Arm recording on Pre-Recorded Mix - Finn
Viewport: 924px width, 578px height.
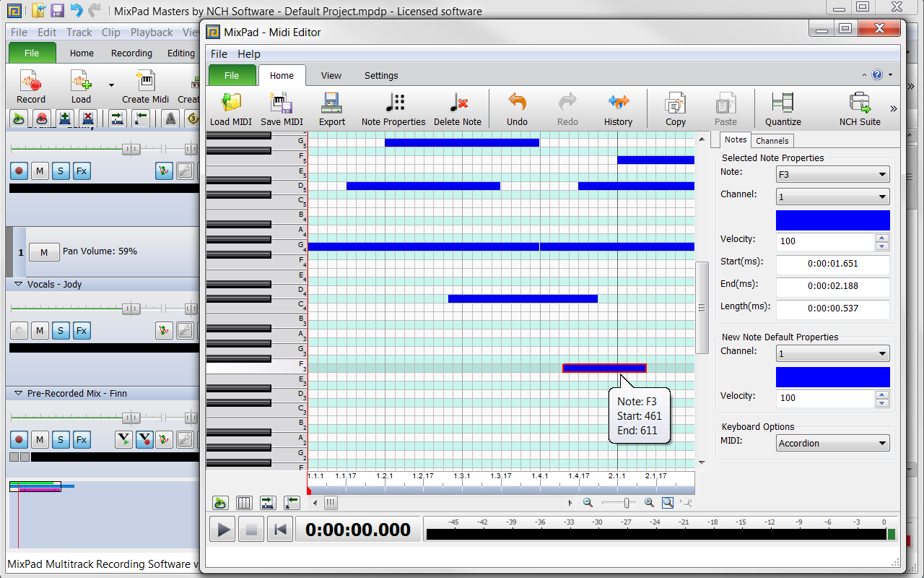18,439
